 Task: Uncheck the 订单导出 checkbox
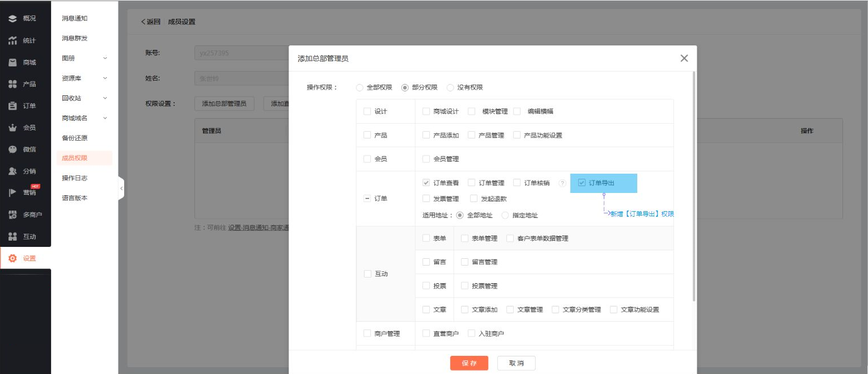(x=582, y=183)
